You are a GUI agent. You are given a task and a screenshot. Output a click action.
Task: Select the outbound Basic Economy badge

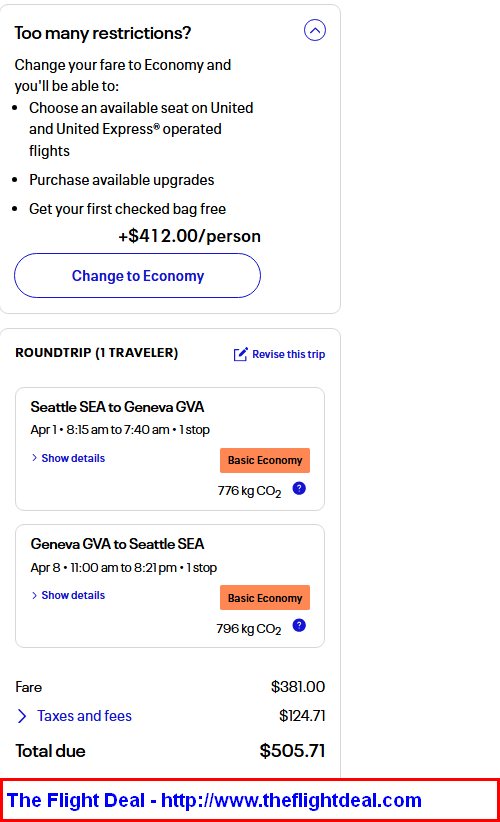pos(265,460)
